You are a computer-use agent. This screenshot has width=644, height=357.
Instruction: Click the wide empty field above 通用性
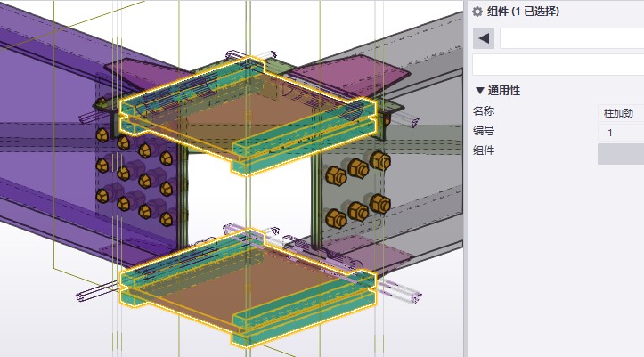(x=558, y=64)
